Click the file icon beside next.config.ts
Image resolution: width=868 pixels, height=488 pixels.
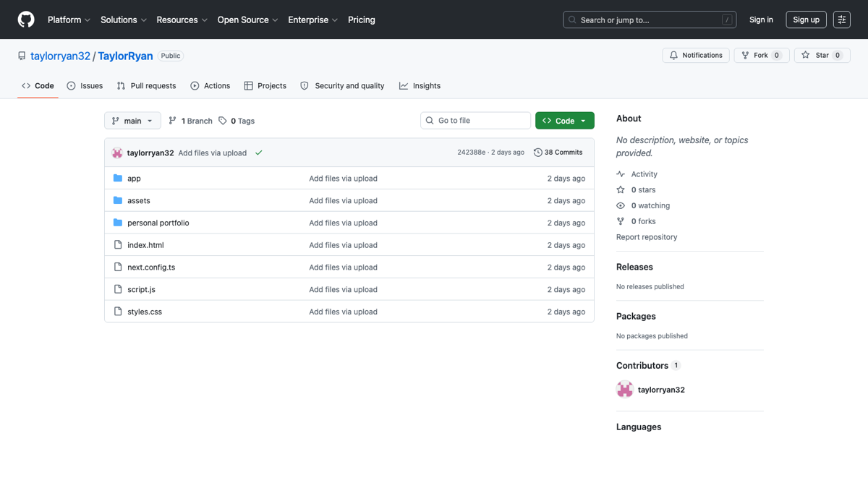click(x=118, y=267)
